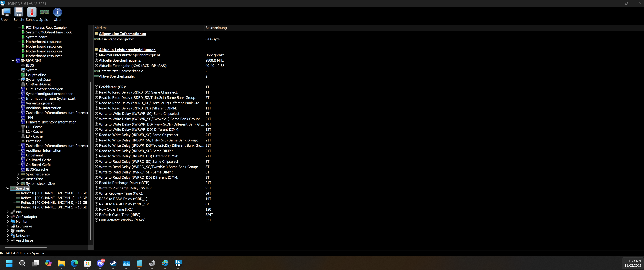Open the Sensors thermometer toolbar icon
This screenshot has height=270, width=644.
tap(32, 14)
